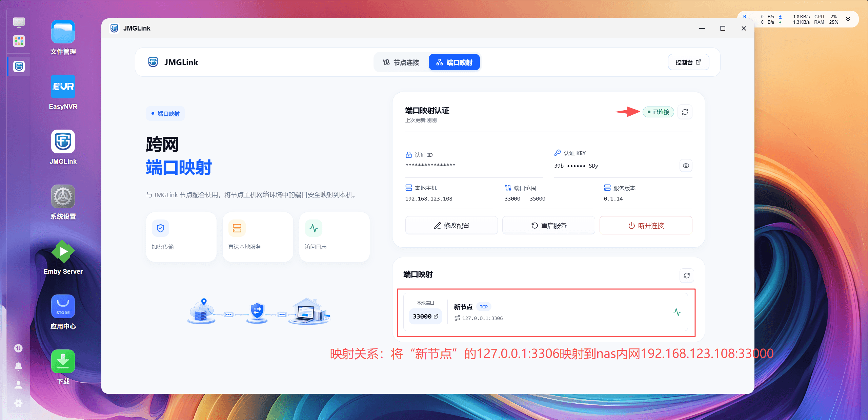The width and height of the screenshot is (868, 420).
Task: Click the 0.1.14 service version value
Action: [613, 199]
